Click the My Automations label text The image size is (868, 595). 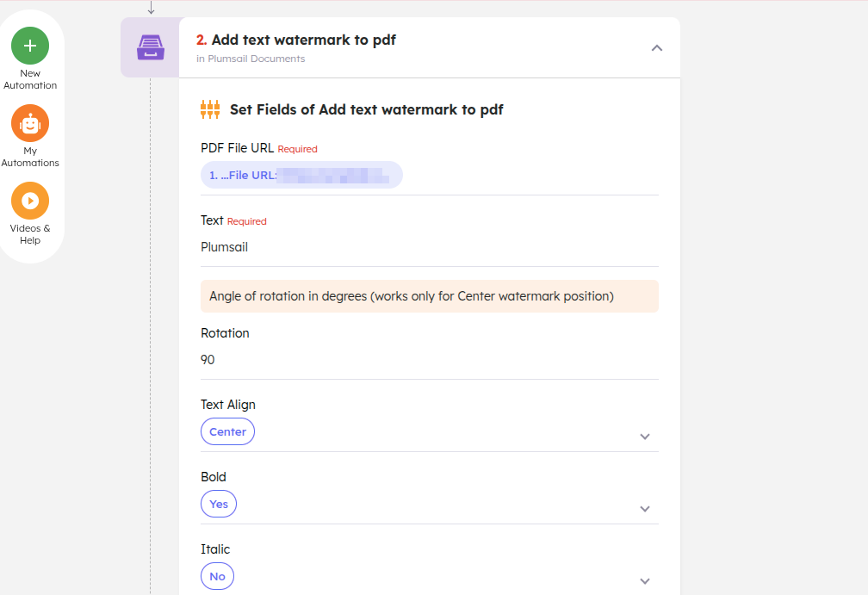click(x=30, y=157)
